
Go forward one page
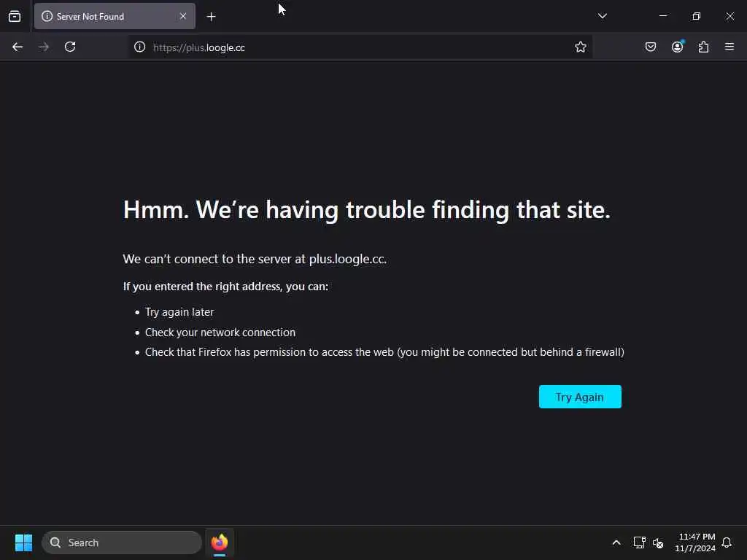click(44, 47)
